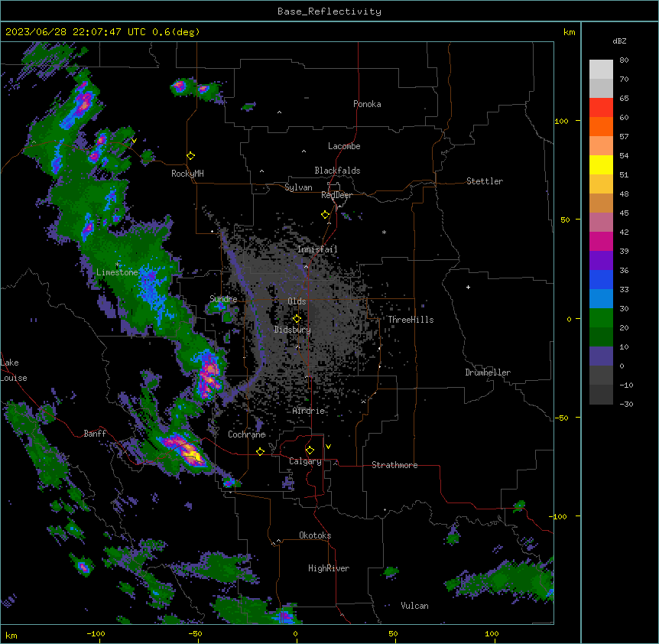
Task: Click the yellow 51-54 dBZ legend swatch
Action: click(601, 164)
